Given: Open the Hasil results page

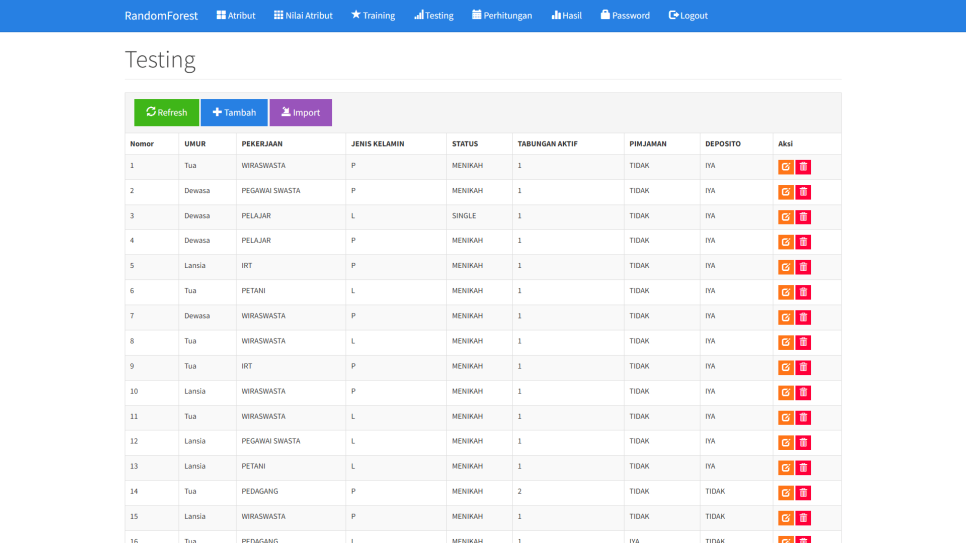Looking at the screenshot, I should (x=566, y=16).
